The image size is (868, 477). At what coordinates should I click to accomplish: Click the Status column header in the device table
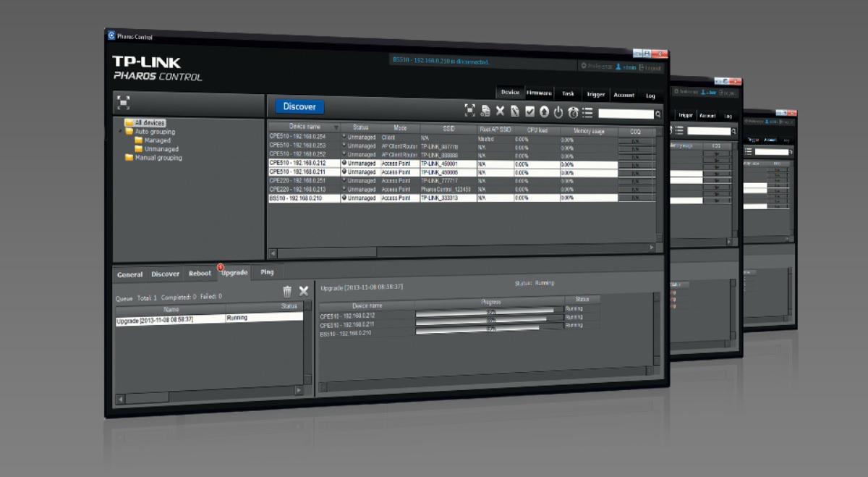(x=360, y=127)
